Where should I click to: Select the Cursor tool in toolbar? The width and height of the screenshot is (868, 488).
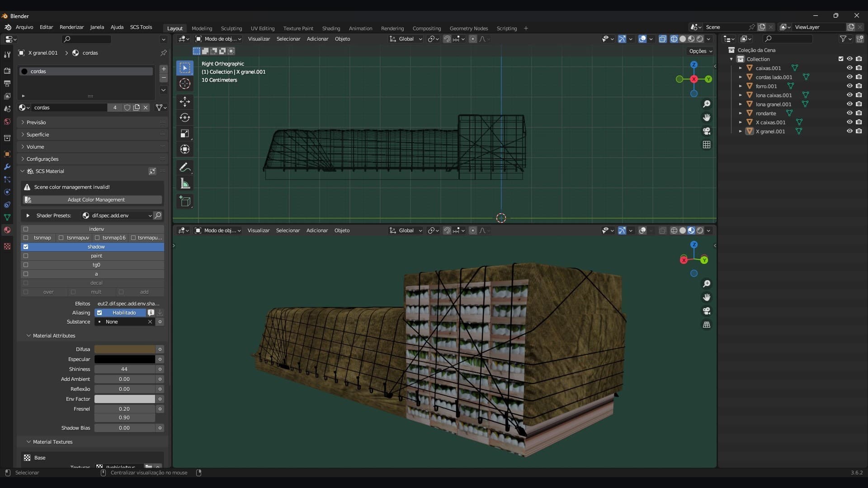[185, 84]
